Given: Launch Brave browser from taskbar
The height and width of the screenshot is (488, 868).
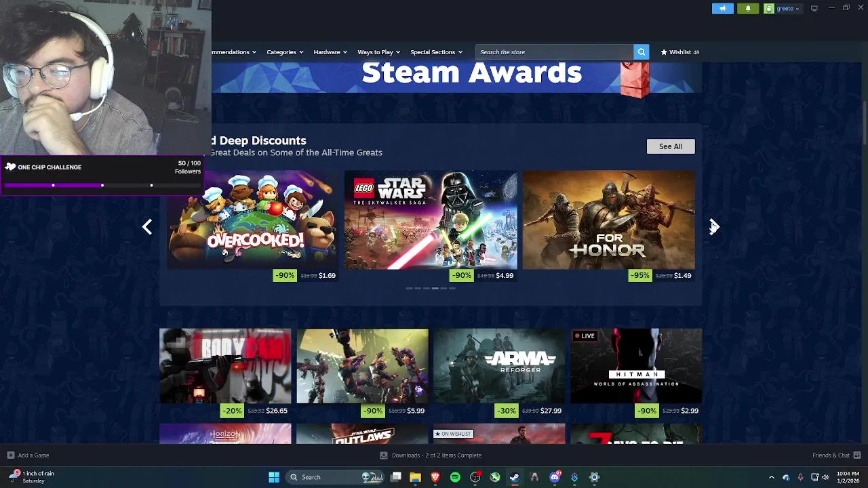Looking at the screenshot, I should (x=435, y=477).
